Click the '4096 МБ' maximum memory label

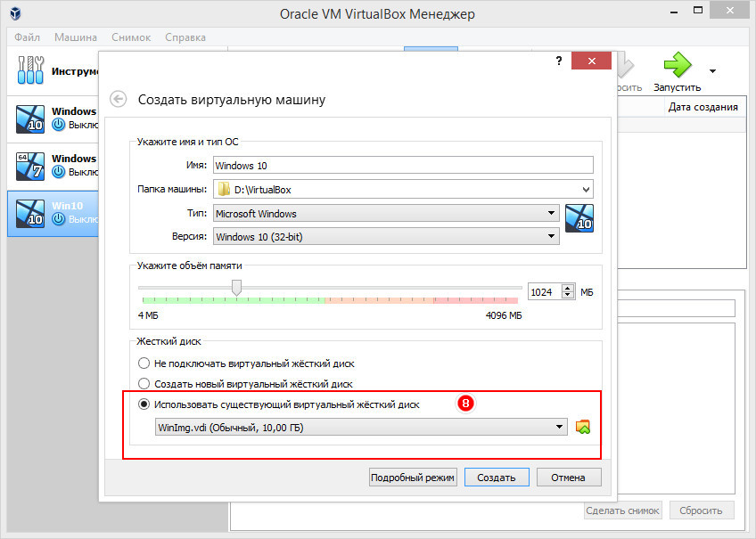(x=504, y=315)
